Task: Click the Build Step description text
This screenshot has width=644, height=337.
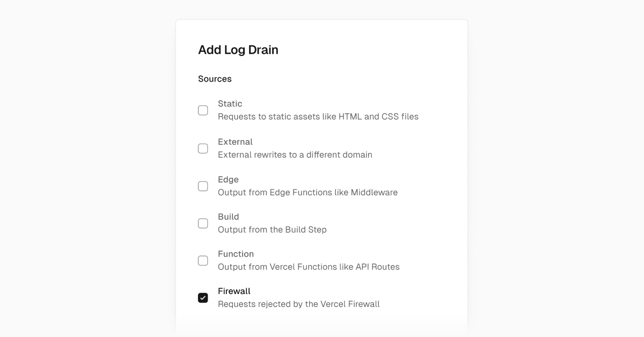Action: (x=272, y=229)
